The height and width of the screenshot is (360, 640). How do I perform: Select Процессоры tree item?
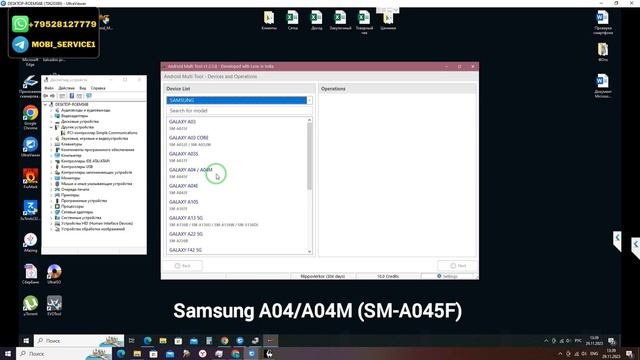tap(72, 207)
